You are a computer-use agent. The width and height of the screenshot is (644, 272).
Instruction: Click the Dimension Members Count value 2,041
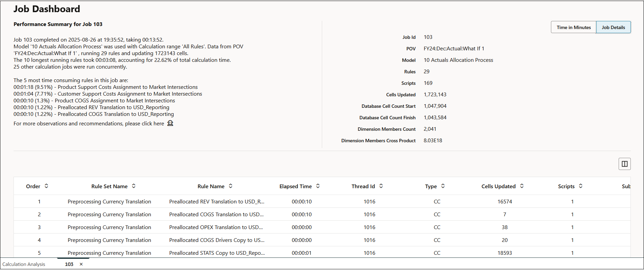tap(430, 129)
